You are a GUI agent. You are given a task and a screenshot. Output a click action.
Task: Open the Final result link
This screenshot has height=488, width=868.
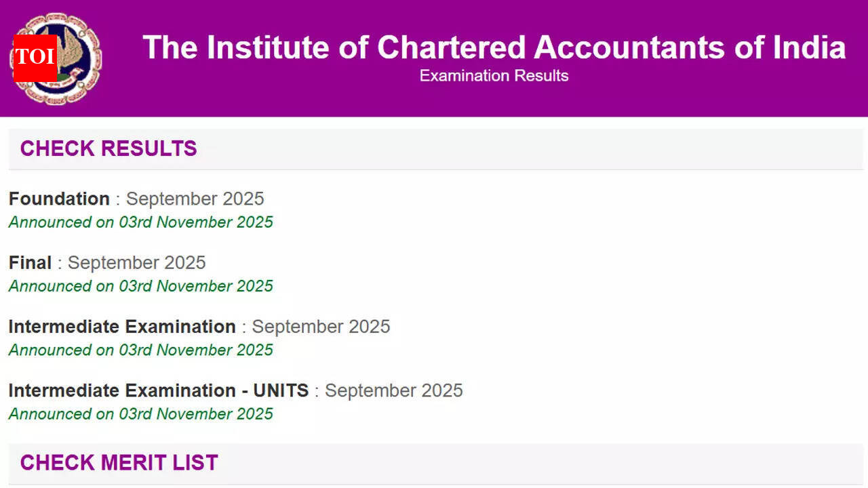click(x=30, y=262)
